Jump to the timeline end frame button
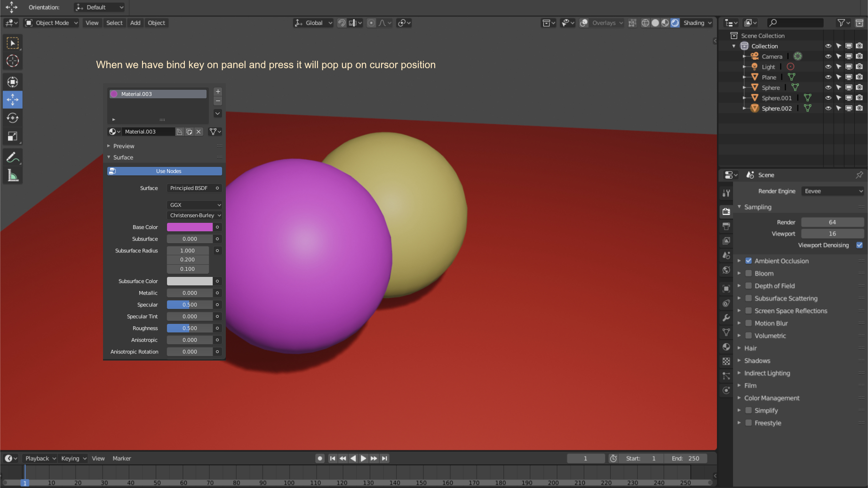 [385, 458]
